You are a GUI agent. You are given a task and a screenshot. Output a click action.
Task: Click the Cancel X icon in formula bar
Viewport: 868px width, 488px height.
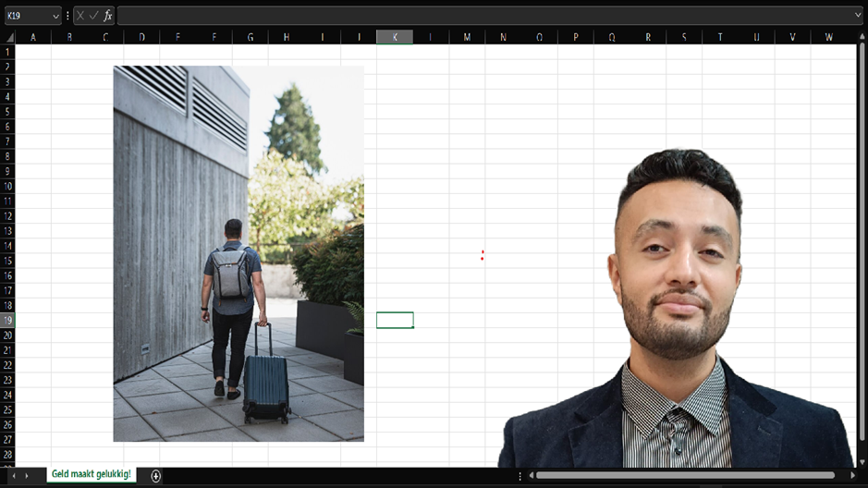coord(80,16)
